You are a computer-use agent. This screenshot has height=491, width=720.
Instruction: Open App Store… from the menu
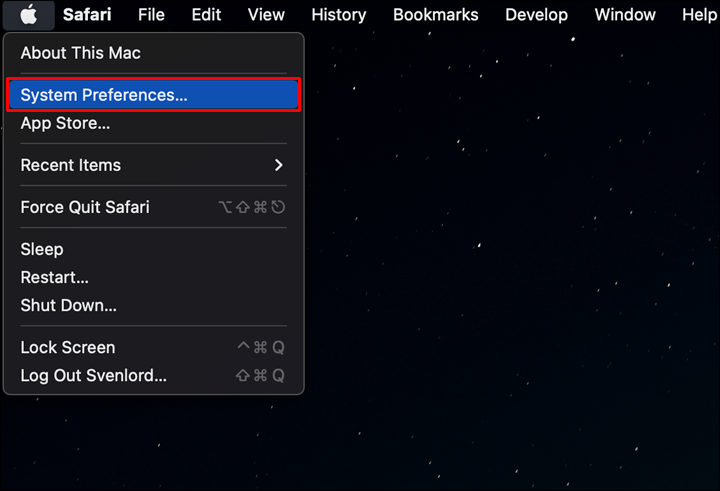click(x=154, y=123)
